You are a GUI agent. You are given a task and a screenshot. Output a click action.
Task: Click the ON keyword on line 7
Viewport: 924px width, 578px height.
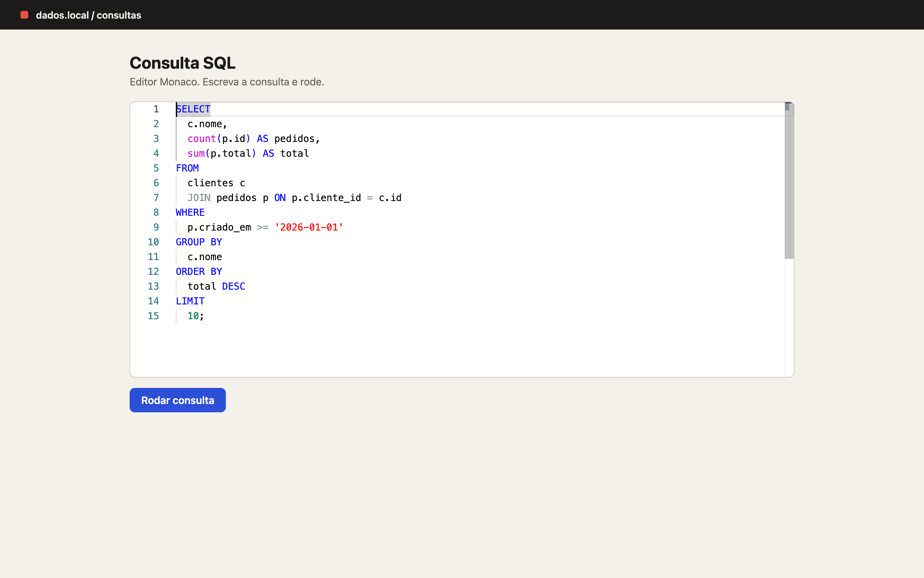point(280,198)
